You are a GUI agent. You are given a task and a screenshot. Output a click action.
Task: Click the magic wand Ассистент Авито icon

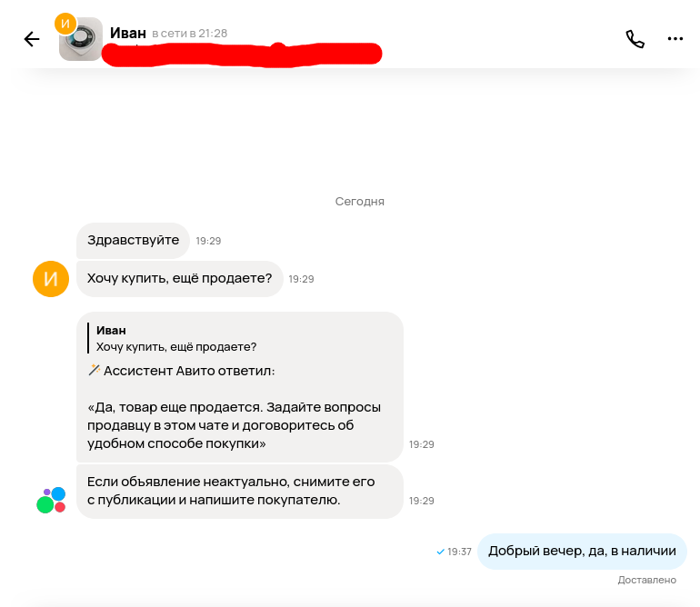point(95,370)
